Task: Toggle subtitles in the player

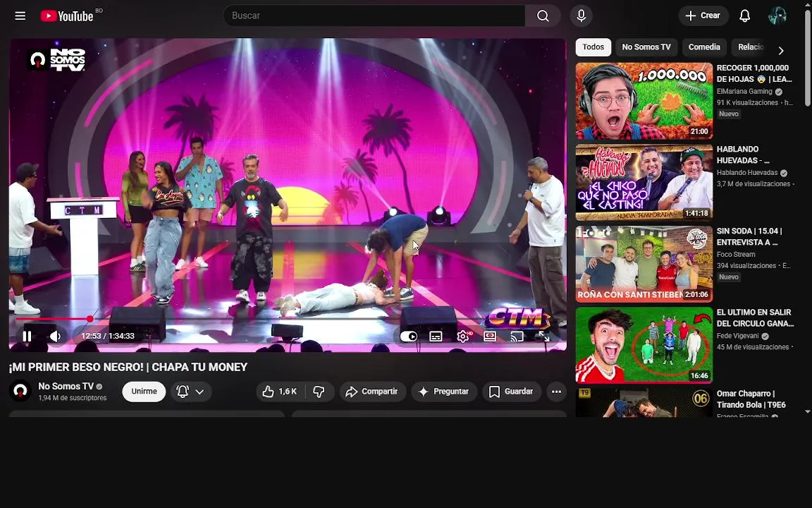Action: 436,337
